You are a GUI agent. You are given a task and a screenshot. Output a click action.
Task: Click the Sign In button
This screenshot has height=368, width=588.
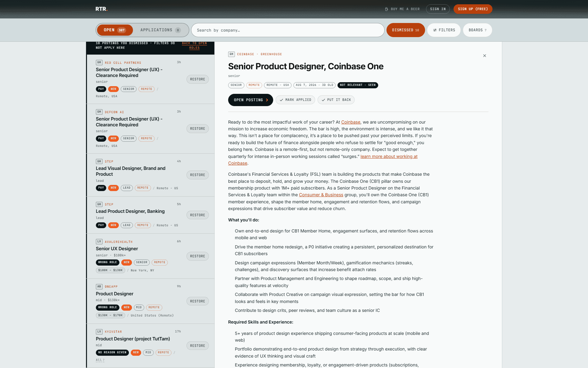[x=438, y=9]
